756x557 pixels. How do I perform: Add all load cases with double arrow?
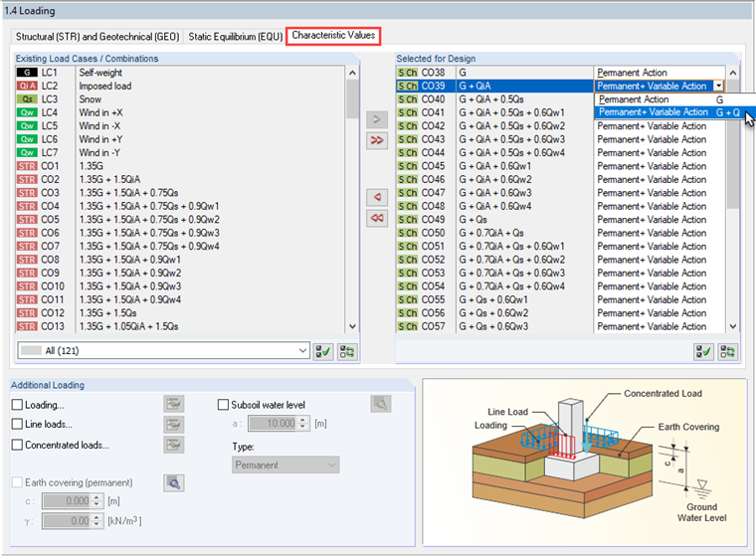[377, 141]
